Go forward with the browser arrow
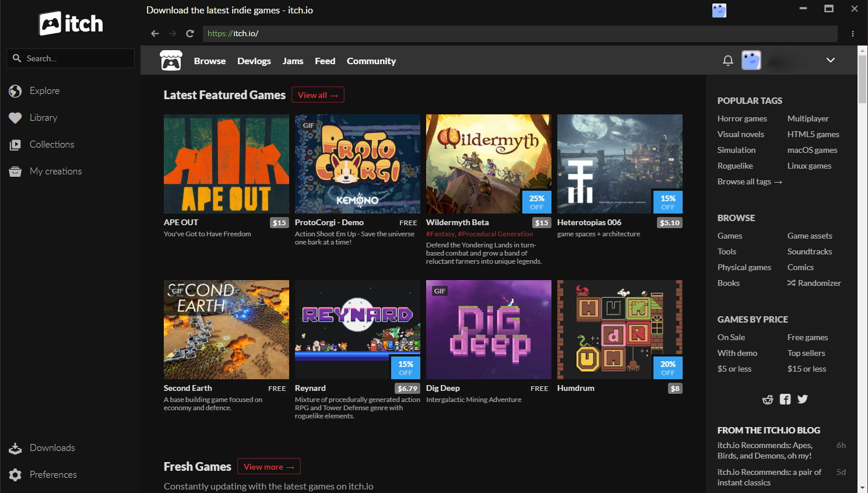868x493 pixels. tap(172, 33)
